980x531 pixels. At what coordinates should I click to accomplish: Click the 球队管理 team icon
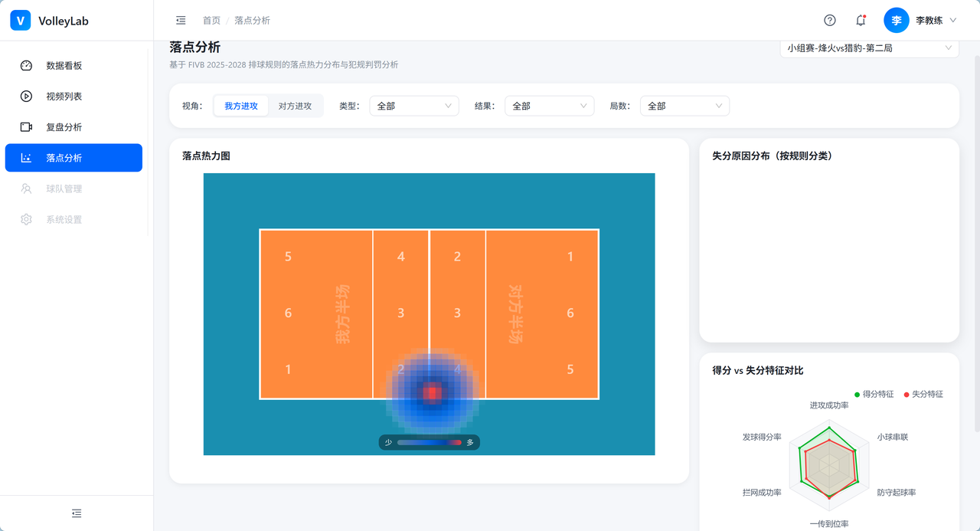pyautogui.click(x=26, y=188)
